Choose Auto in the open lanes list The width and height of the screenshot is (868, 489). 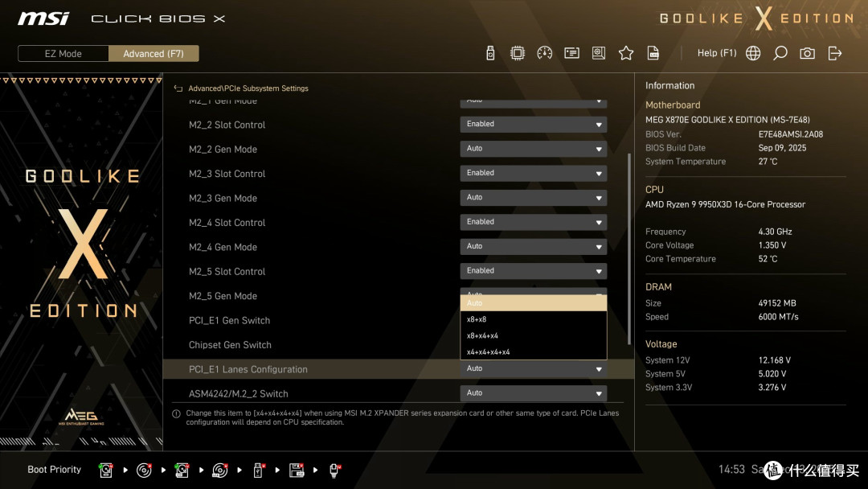click(533, 303)
